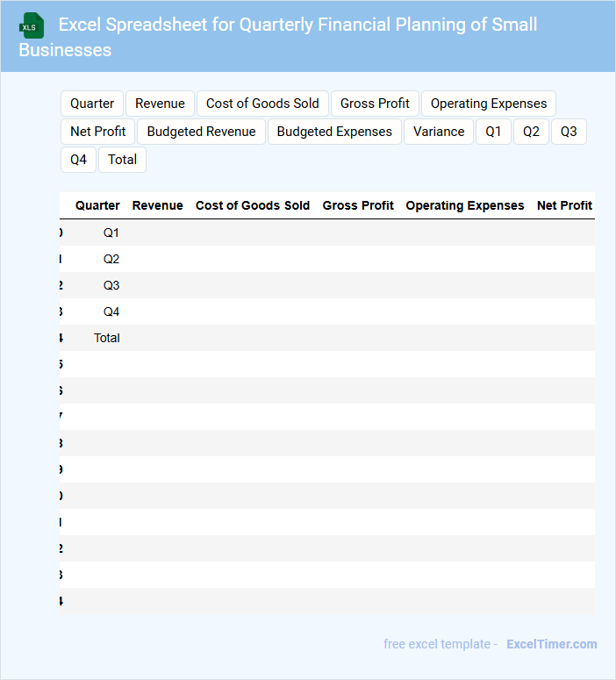Click the Operating Expenses tag
The height and width of the screenshot is (680, 616).
coord(489,104)
